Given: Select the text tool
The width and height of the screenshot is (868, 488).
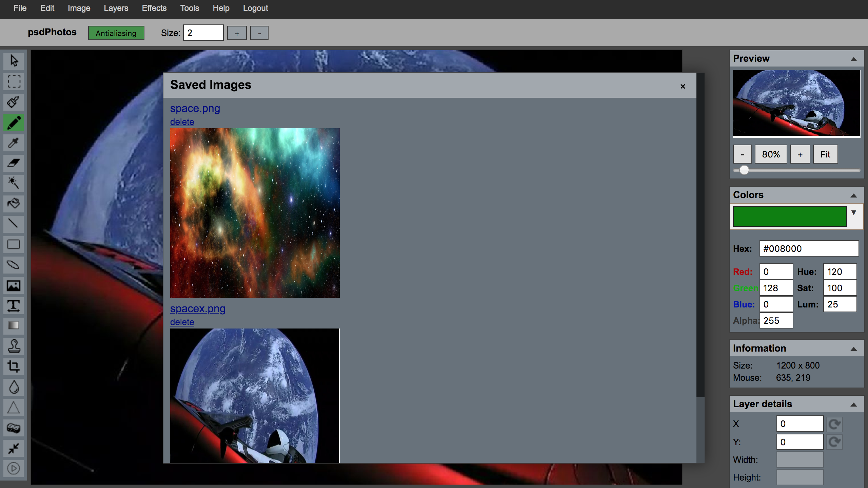Looking at the screenshot, I should pos(14,305).
